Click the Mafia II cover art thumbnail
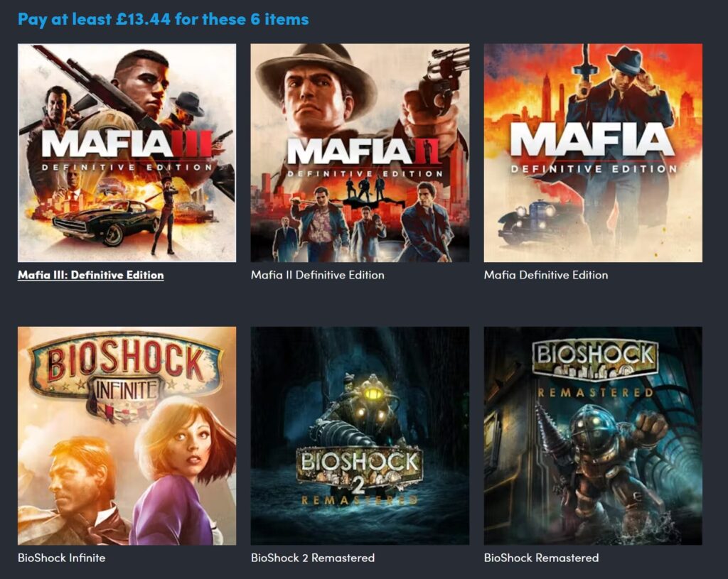Screen dimensions: 728x579 click(x=360, y=153)
